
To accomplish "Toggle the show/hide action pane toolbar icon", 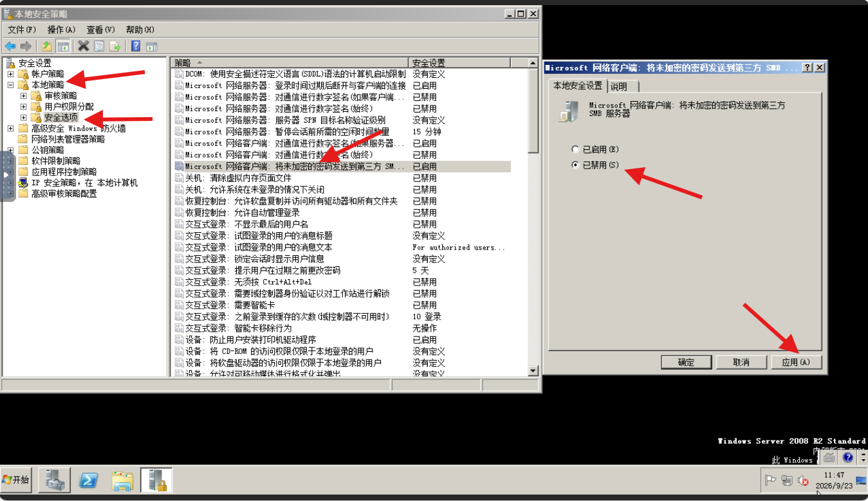I will click(x=152, y=46).
